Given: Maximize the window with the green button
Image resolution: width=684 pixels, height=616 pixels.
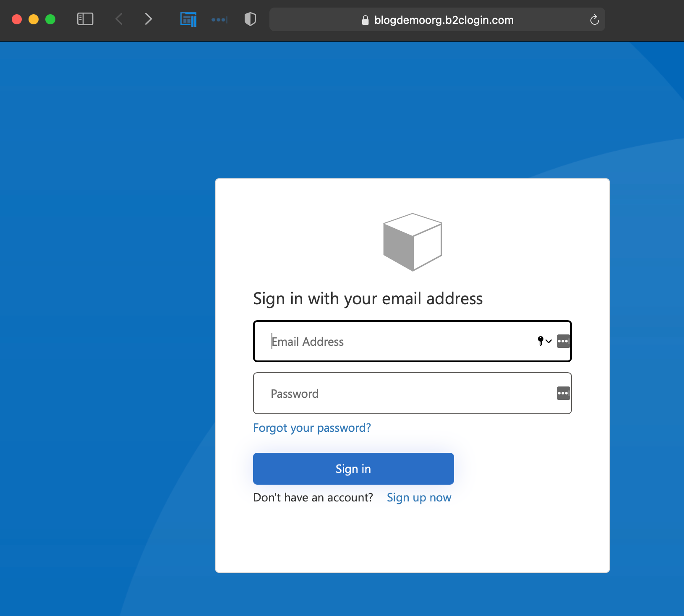Looking at the screenshot, I should (x=50, y=19).
